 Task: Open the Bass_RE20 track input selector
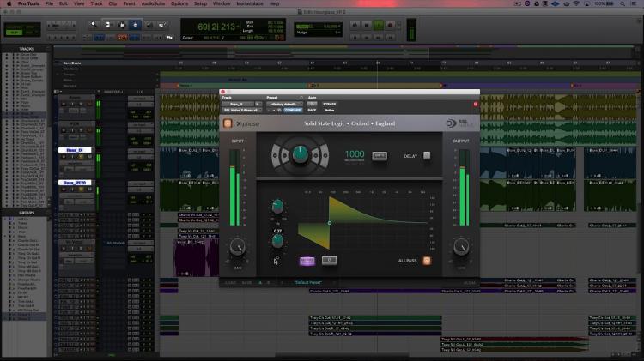point(140,184)
